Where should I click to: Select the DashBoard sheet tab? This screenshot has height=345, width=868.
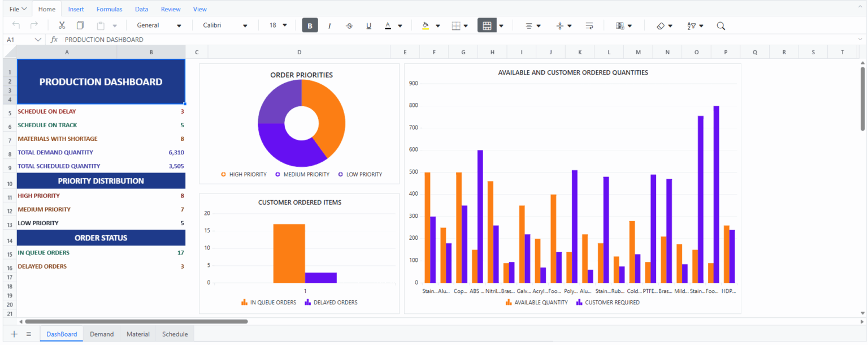[x=62, y=334]
